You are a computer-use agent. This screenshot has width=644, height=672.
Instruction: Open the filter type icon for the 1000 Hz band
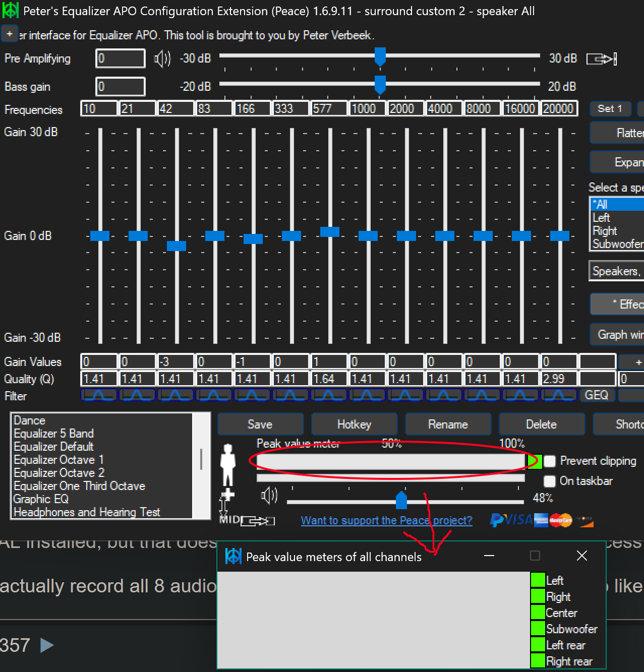tap(367, 395)
